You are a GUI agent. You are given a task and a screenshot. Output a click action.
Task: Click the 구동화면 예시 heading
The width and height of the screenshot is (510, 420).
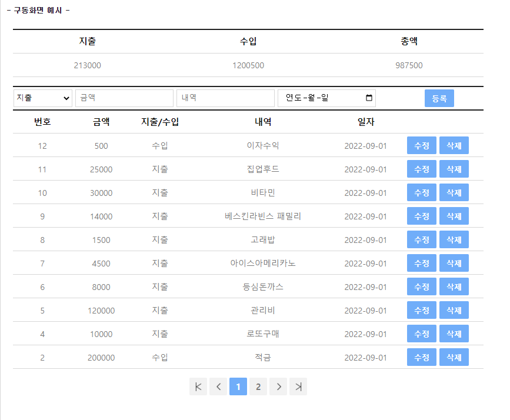[38, 11]
